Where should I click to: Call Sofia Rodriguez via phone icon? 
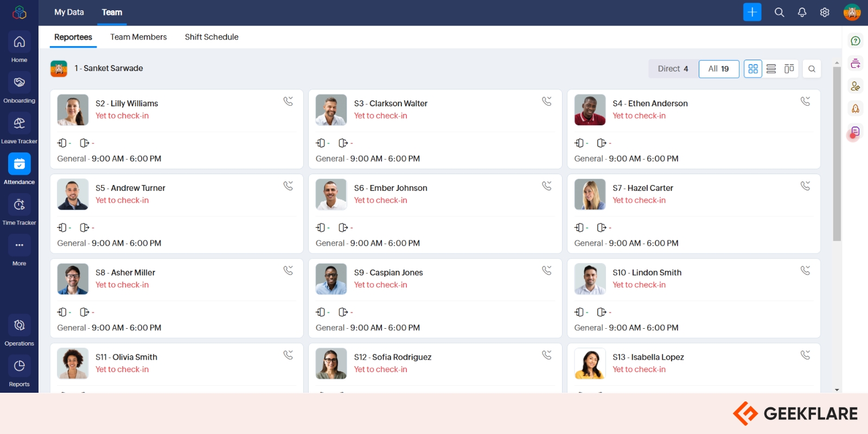coord(547,355)
